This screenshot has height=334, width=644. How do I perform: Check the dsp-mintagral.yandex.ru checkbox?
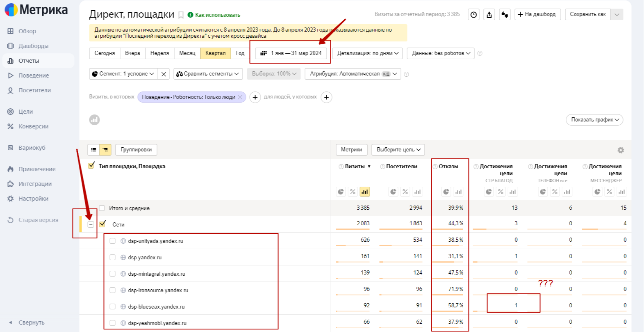[x=113, y=274]
